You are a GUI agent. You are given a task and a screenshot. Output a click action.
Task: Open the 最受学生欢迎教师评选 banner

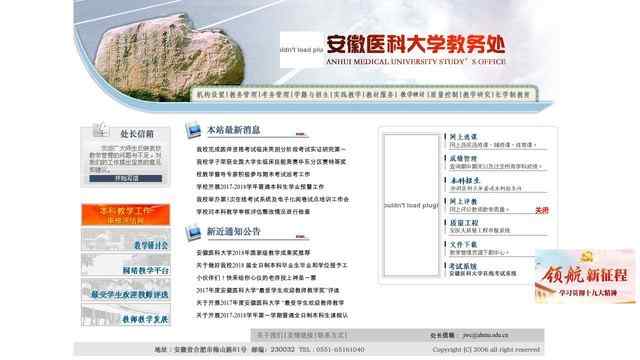[126, 289]
